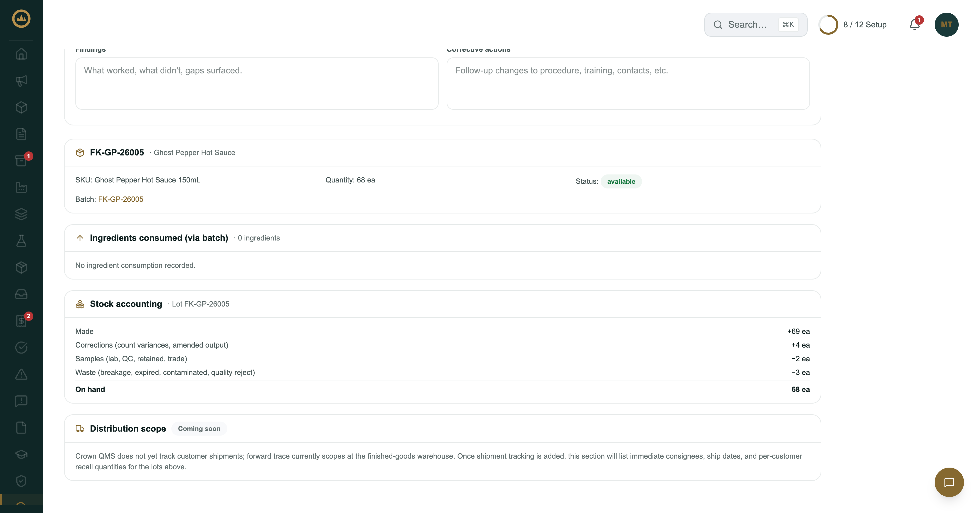Open the warning triangle icon

21,374
